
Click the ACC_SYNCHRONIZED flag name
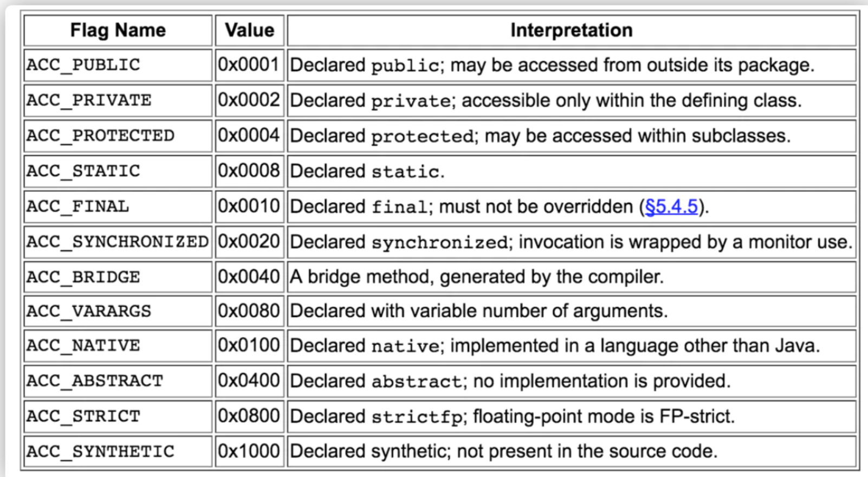(x=118, y=242)
